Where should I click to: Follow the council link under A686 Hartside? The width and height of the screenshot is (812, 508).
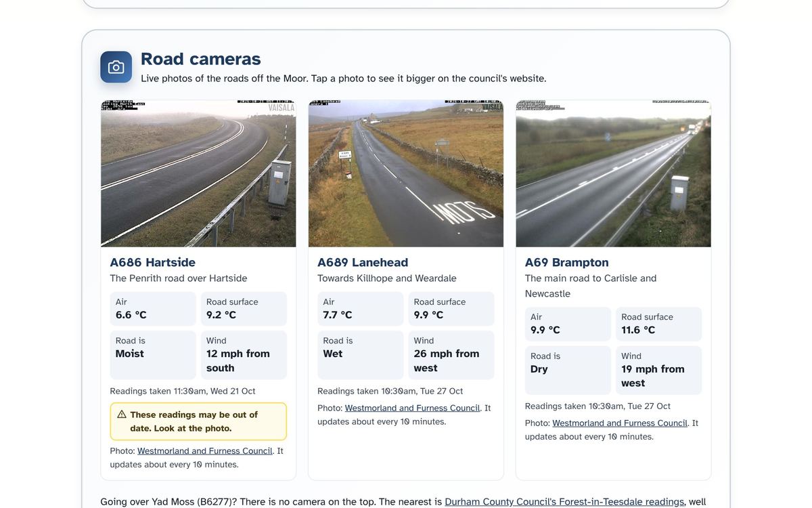coord(205,451)
